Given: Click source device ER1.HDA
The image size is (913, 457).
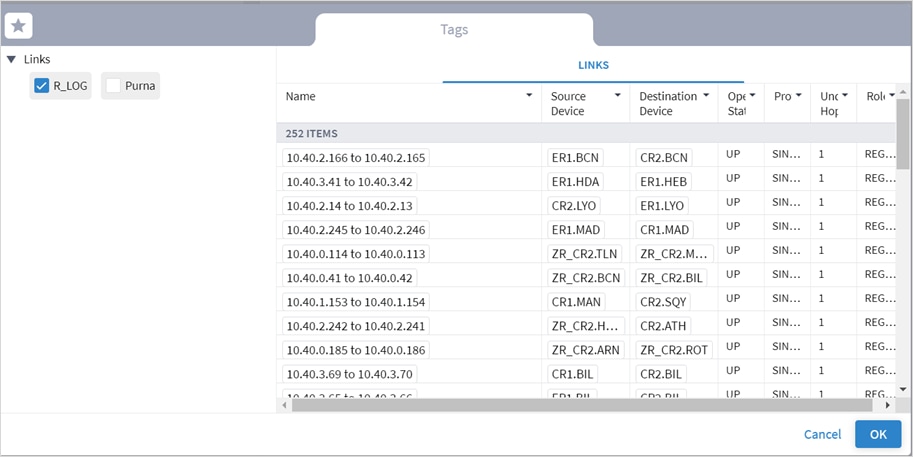Looking at the screenshot, I should coord(575,182).
